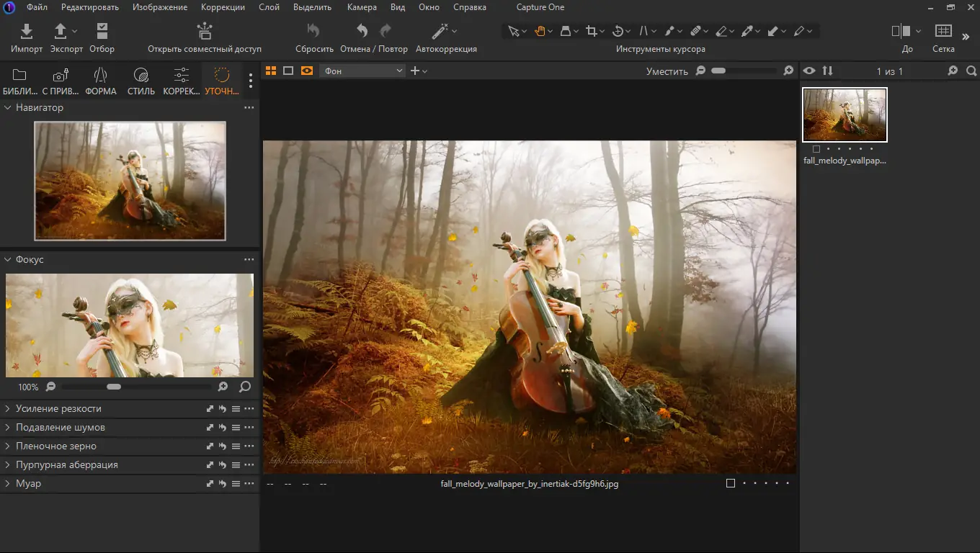Select the fall_melody_wallpaper thumbnail in browser

(845, 115)
